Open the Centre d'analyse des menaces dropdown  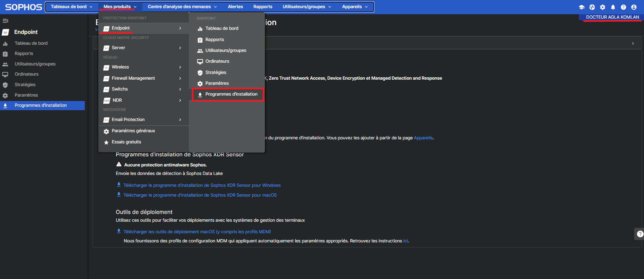coord(182,7)
